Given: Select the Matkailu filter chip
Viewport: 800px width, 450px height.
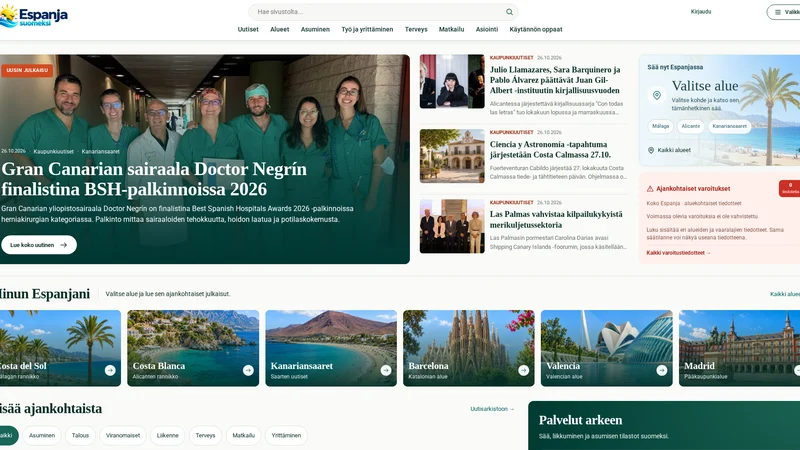Looking at the screenshot, I should [243, 435].
